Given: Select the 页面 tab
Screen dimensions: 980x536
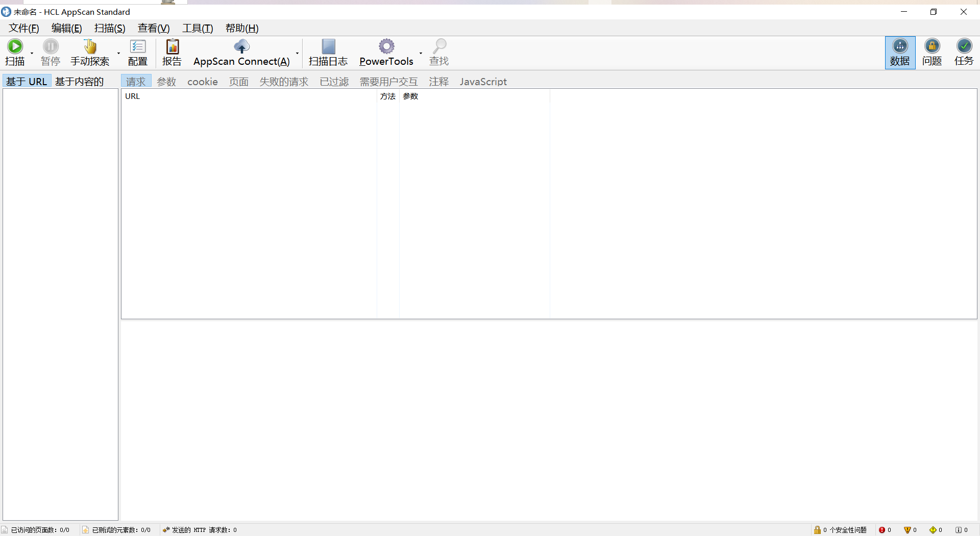Looking at the screenshot, I should [x=239, y=82].
